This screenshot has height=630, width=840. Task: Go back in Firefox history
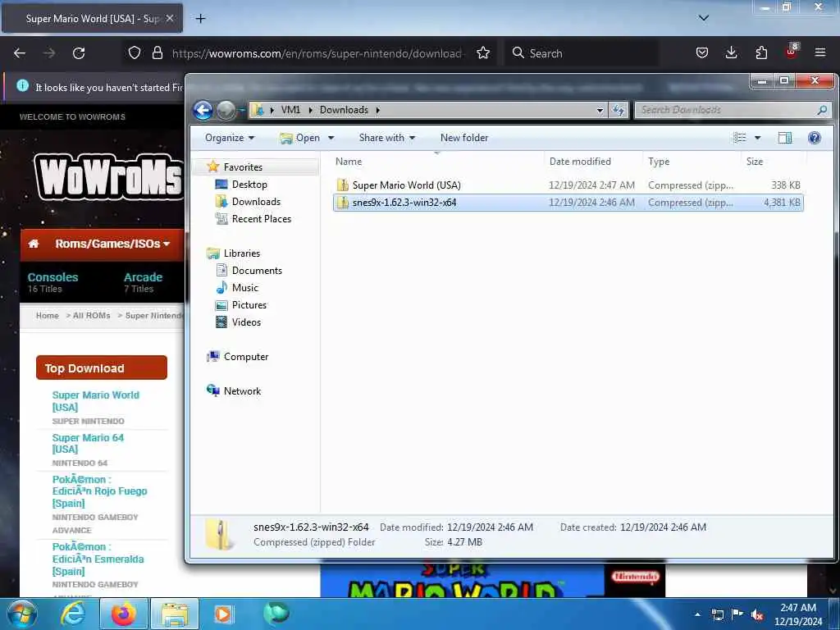20,53
